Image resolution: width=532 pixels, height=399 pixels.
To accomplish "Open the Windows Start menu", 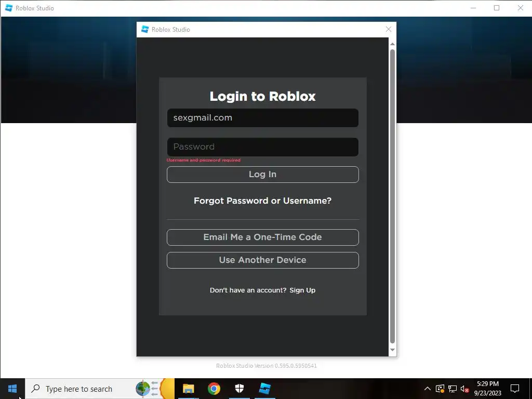I will (12, 389).
